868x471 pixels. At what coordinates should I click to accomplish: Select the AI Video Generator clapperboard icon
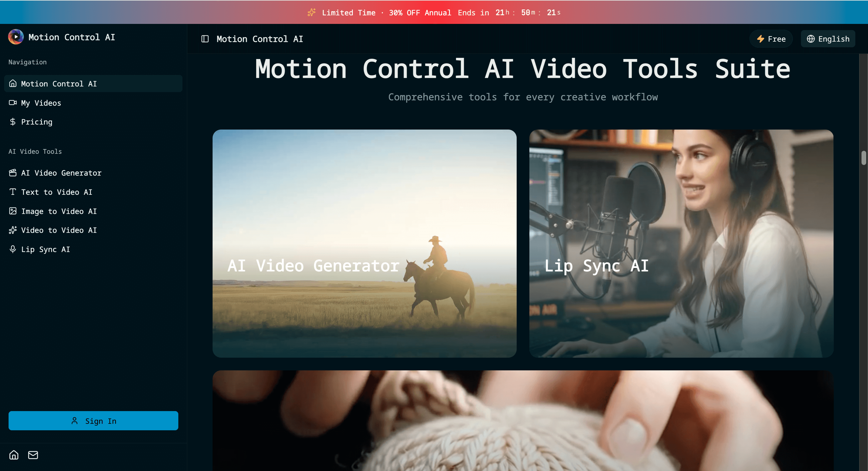click(x=12, y=173)
